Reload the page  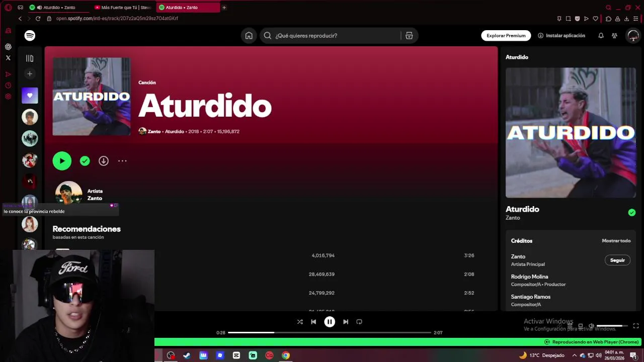38,19
